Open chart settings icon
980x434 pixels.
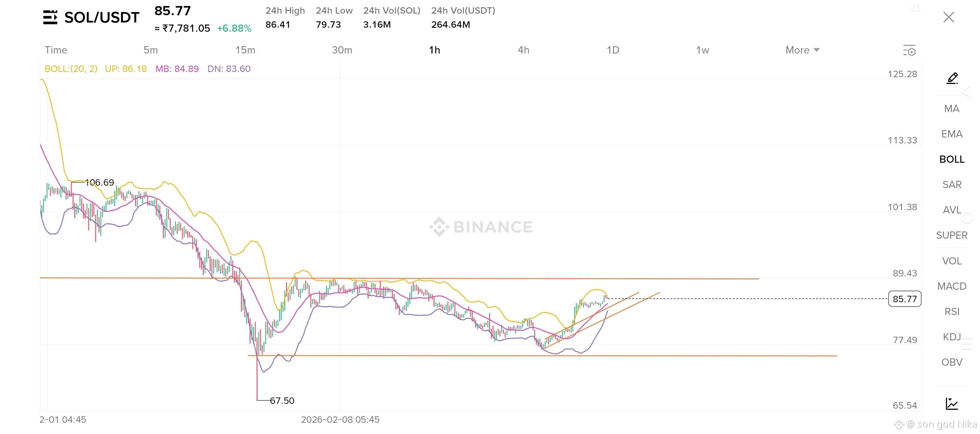(909, 51)
